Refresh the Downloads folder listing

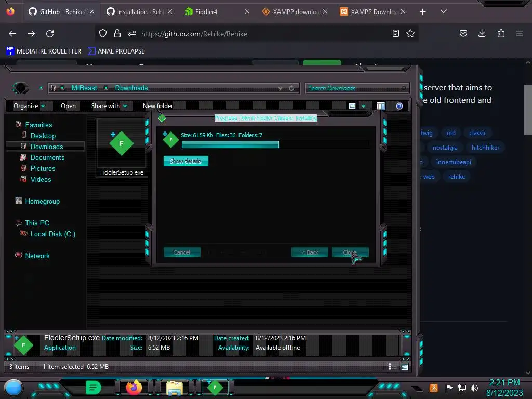pos(291,88)
